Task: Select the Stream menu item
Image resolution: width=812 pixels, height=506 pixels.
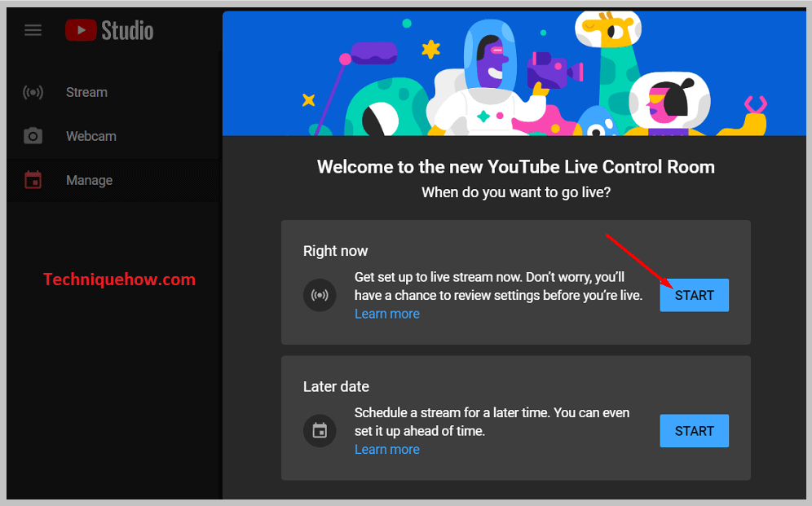Action: (114, 93)
